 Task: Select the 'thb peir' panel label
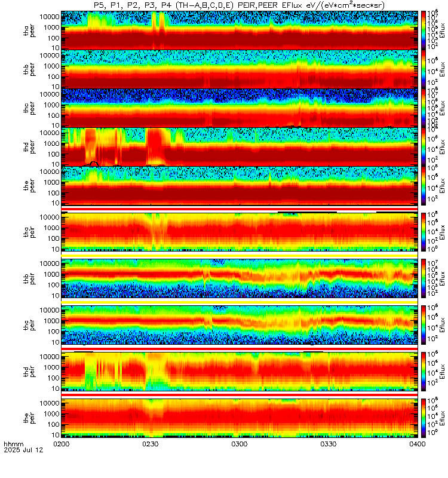point(29,278)
